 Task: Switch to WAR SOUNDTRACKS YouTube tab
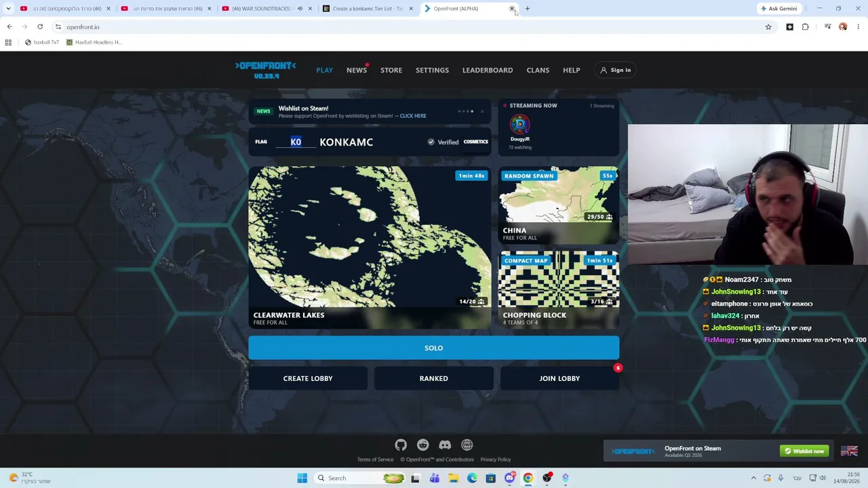pyautogui.click(x=267, y=9)
